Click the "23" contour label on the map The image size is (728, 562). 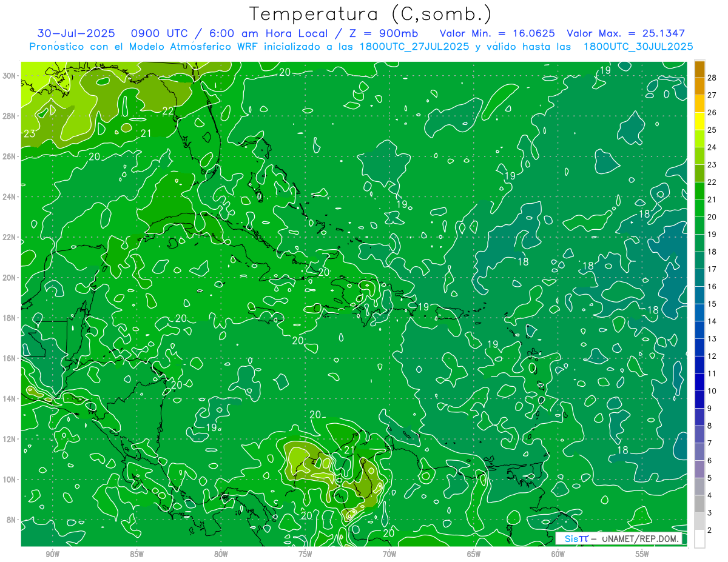pyautogui.click(x=29, y=134)
